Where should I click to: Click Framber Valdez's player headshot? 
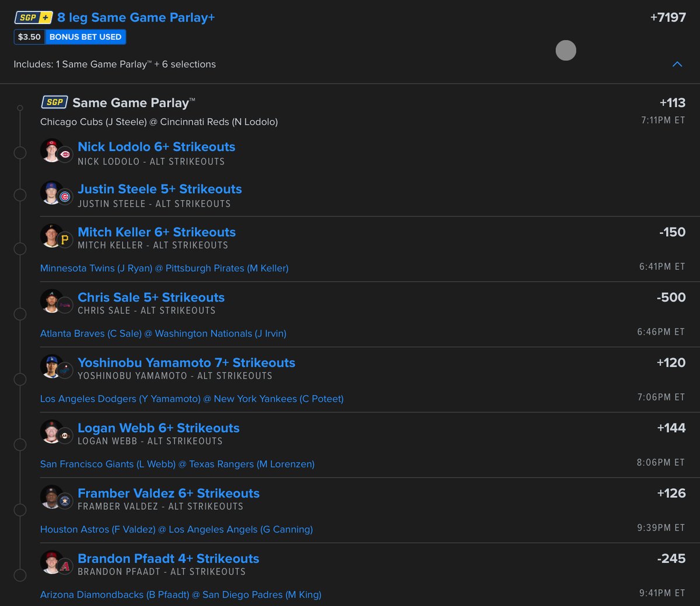click(51, 497)
